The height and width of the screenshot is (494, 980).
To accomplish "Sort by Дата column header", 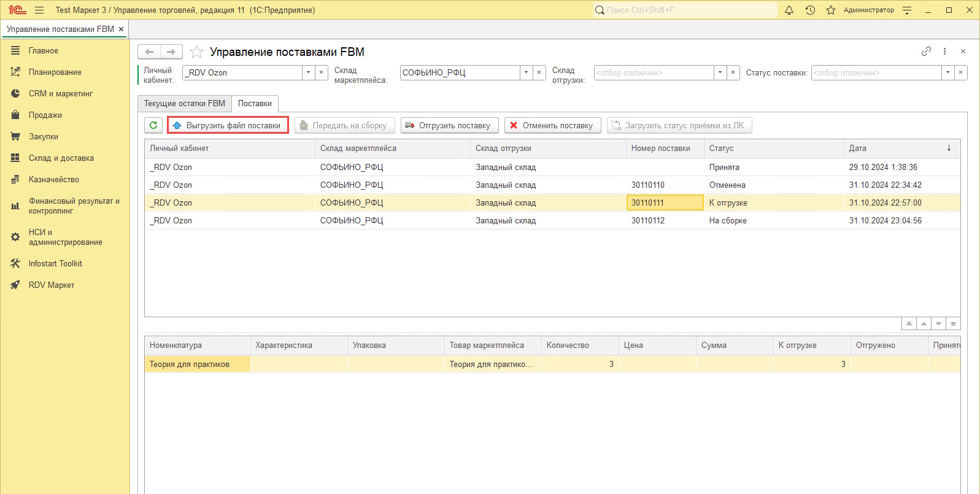I will click(901, 148).
